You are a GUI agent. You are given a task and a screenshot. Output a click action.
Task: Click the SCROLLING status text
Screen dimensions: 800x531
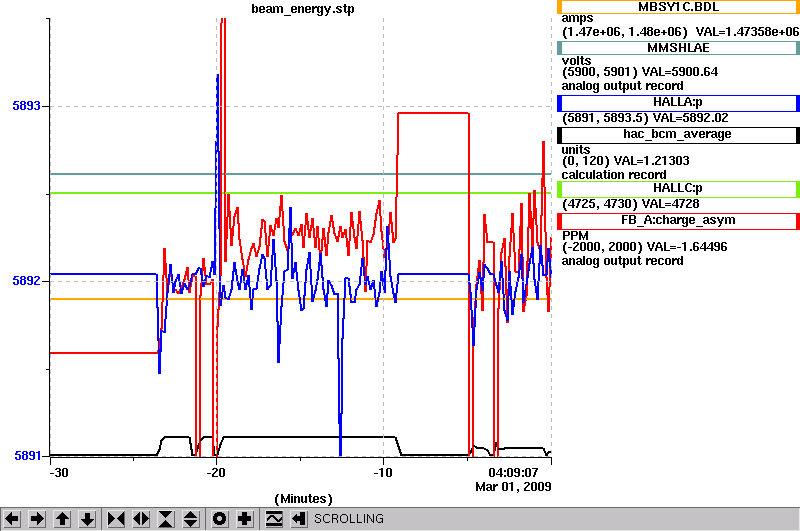coord(348,519)
